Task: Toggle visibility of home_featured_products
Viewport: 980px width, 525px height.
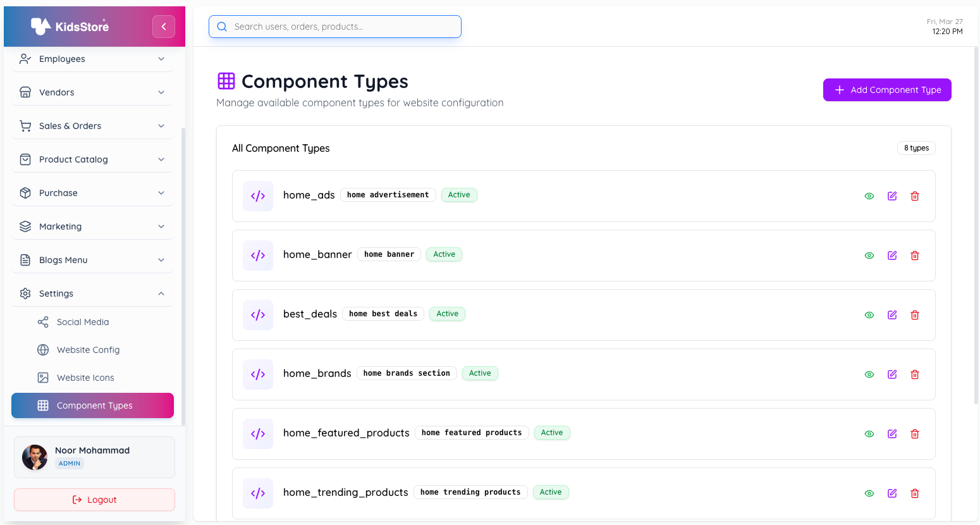Action: [x=869, y=433]
